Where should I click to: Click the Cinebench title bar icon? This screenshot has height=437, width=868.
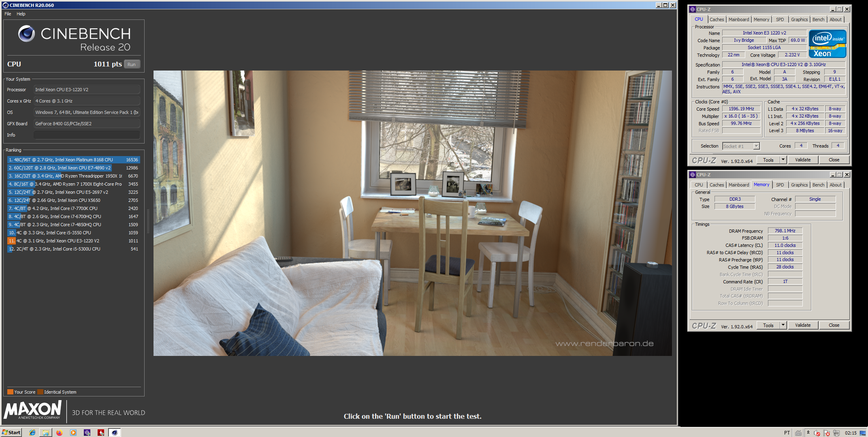point(5,5)
